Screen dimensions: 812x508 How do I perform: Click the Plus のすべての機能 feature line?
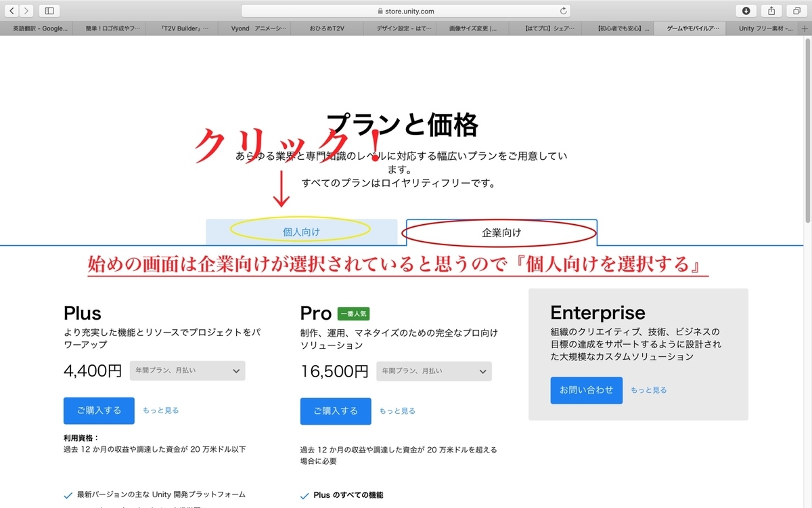(348, 495)
